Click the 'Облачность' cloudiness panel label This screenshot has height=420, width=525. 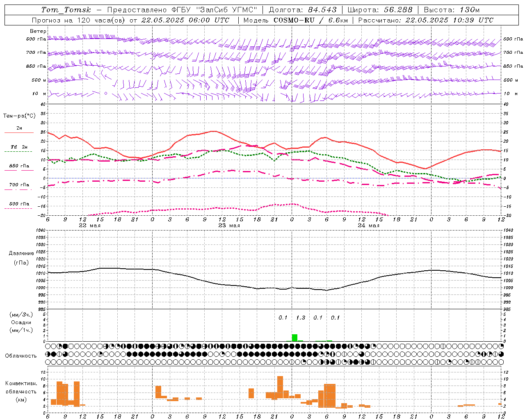[21, 356]
